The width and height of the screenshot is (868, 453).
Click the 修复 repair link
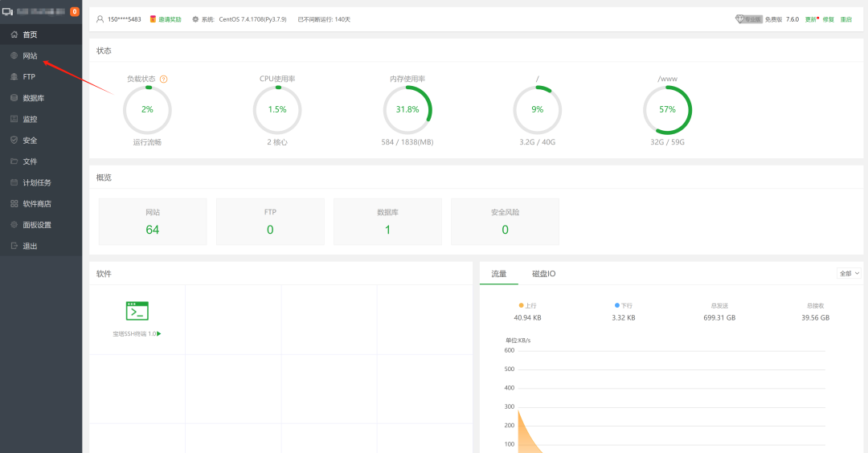tap(828, 19)
